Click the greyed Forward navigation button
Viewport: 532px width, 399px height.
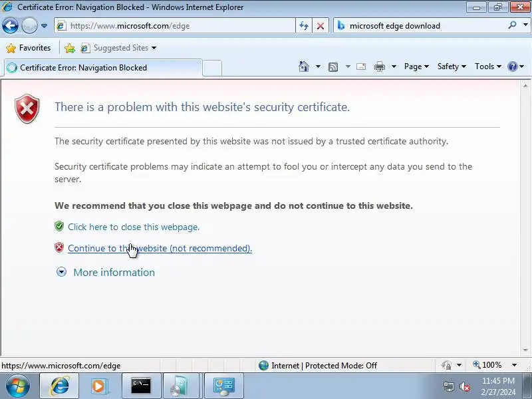click(x=29, y=26)
